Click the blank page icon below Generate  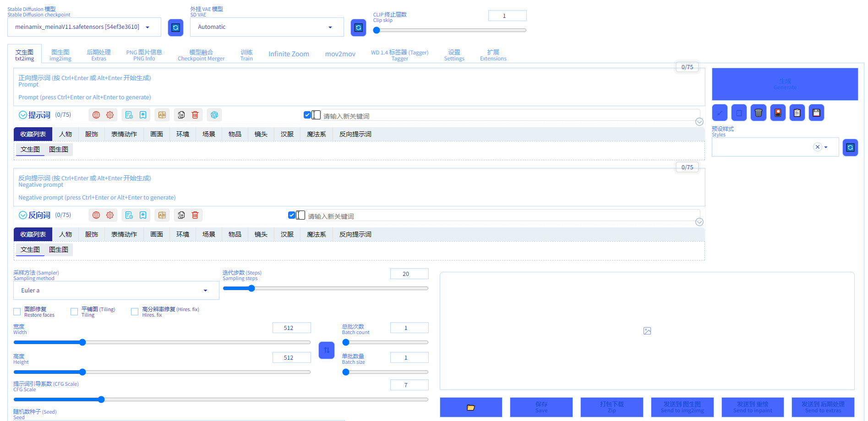pyautogui.click(x=739, y=113)
